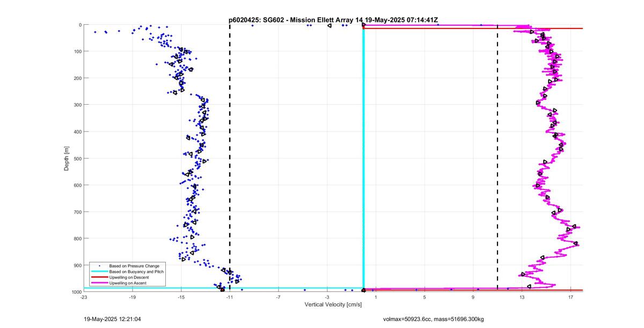644x328 pixels.
Task: Click the depth-axis tick label 1000
Action: point(76,292)
